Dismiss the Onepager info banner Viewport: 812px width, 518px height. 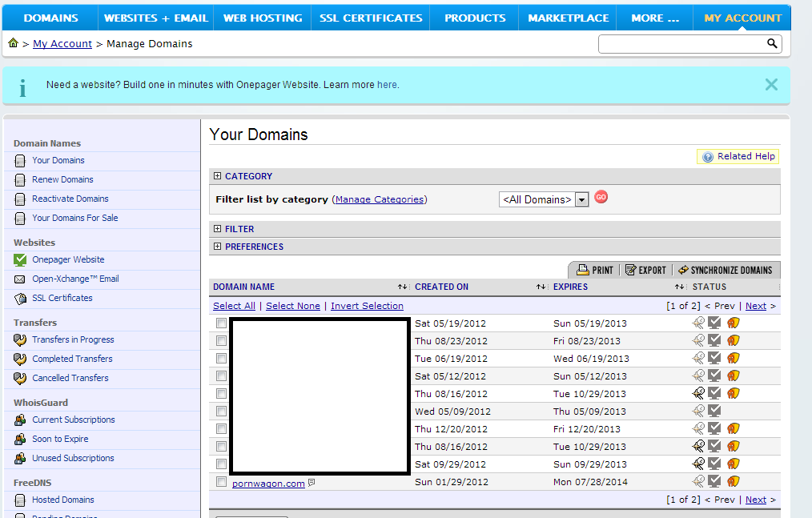pos(771,85)
